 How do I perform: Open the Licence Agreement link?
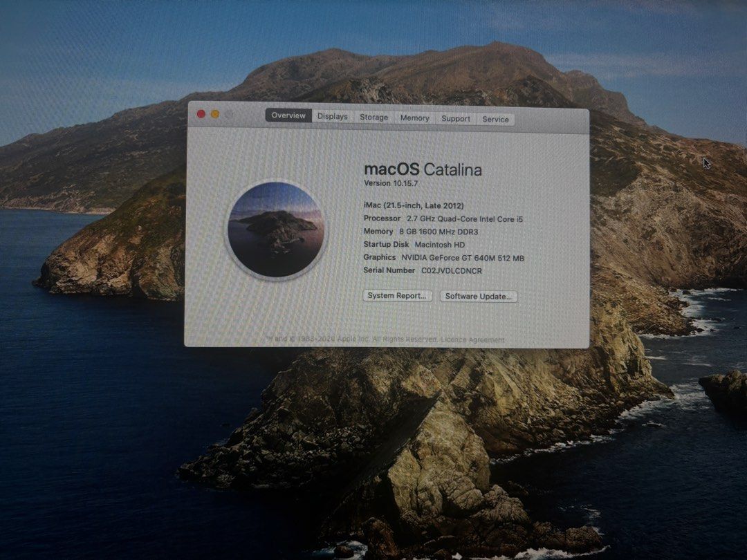click(472, 339)
